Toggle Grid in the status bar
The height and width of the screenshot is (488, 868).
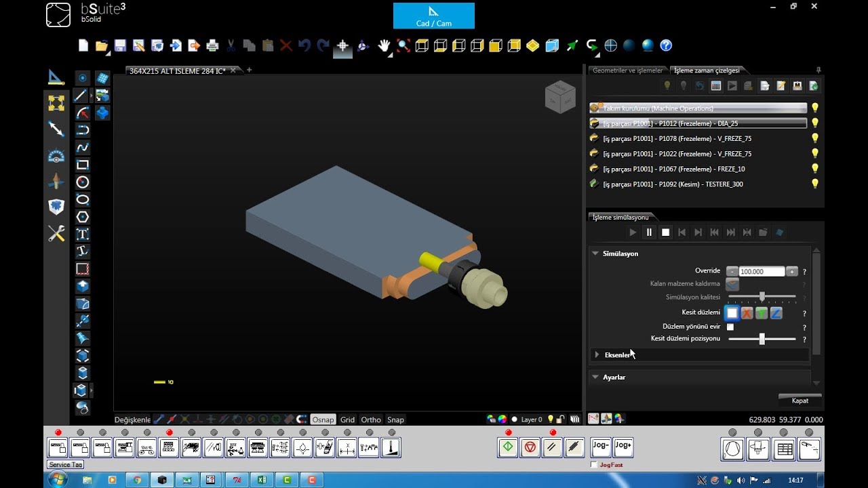[x=348, y=420]
